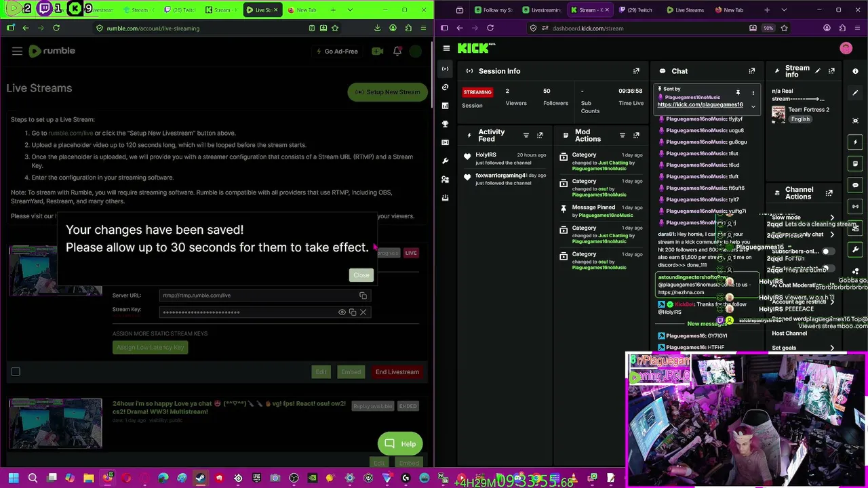Reset stream key using the X icon

[363, 312]
